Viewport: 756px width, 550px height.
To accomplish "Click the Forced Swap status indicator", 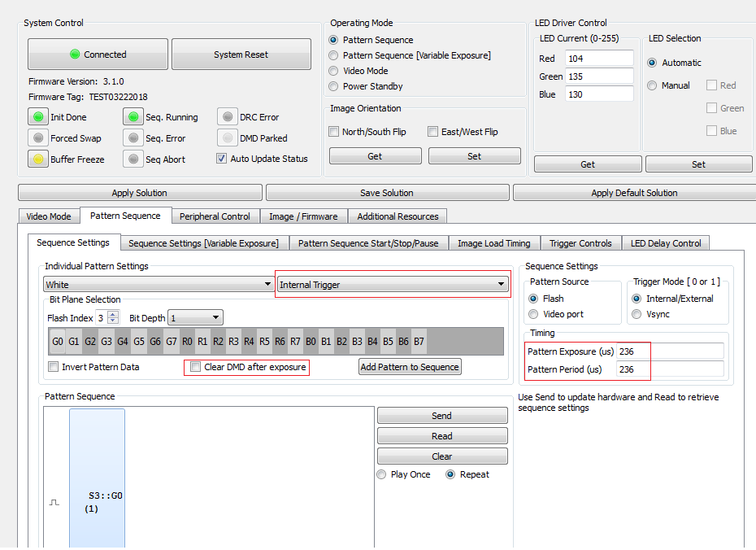I will pyautogui.click(x=38, y=138).
